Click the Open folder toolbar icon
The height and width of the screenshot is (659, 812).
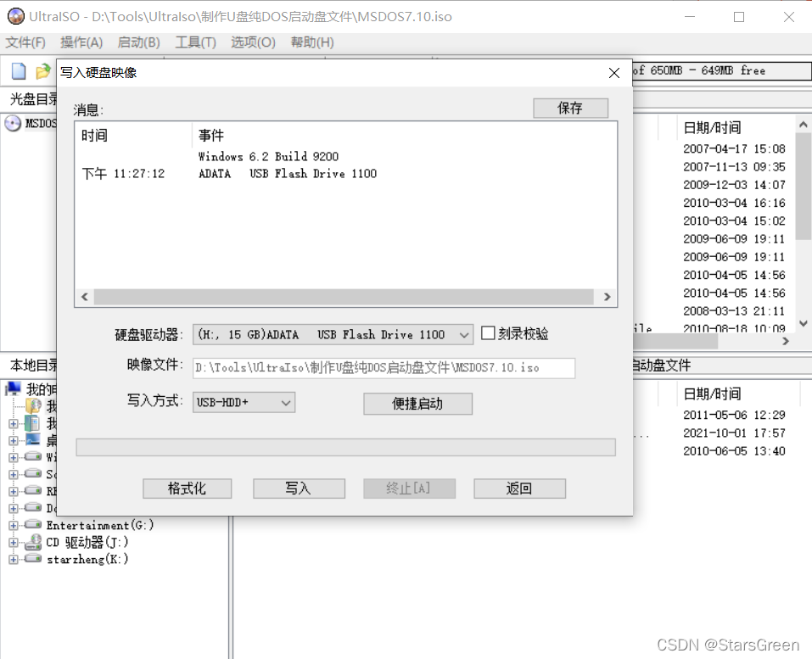(x=43, y=71)
